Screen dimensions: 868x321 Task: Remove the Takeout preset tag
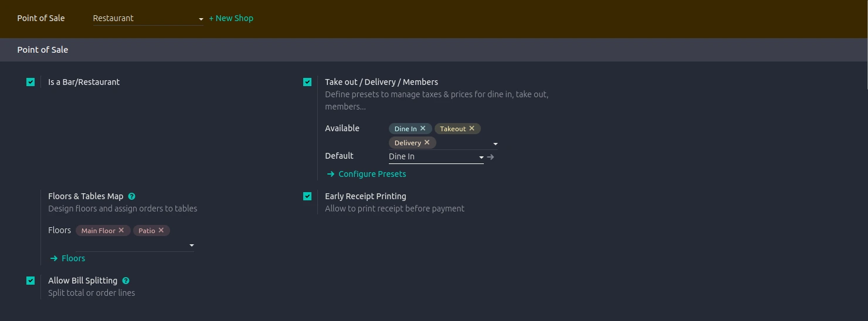(x=472, y=128)
